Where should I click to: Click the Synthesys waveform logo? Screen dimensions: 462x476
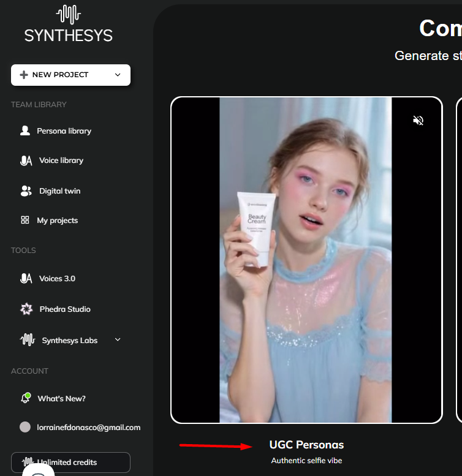pos(68,15)
